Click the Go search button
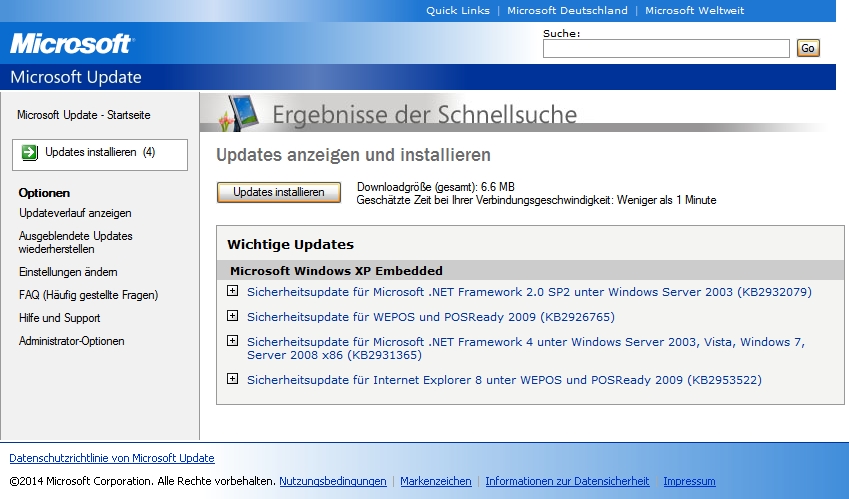Screen dimensions: 849x499 coord(808,48)
